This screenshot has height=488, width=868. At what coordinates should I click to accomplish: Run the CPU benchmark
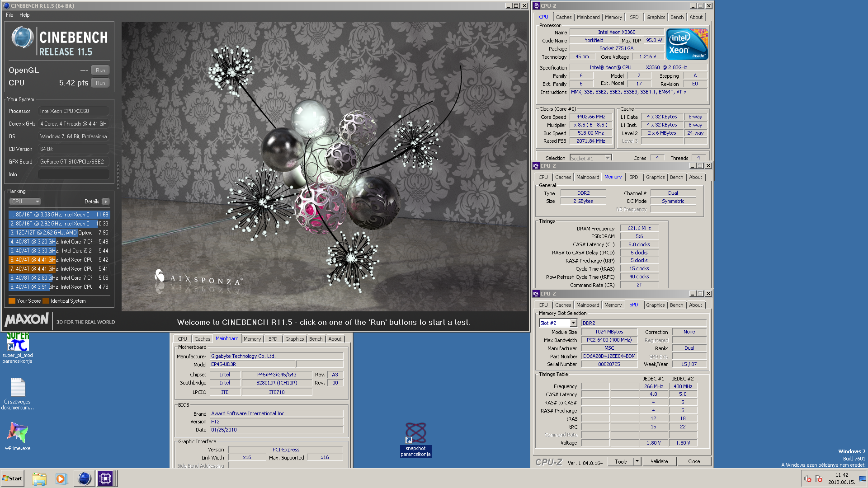tap(100, 83)
